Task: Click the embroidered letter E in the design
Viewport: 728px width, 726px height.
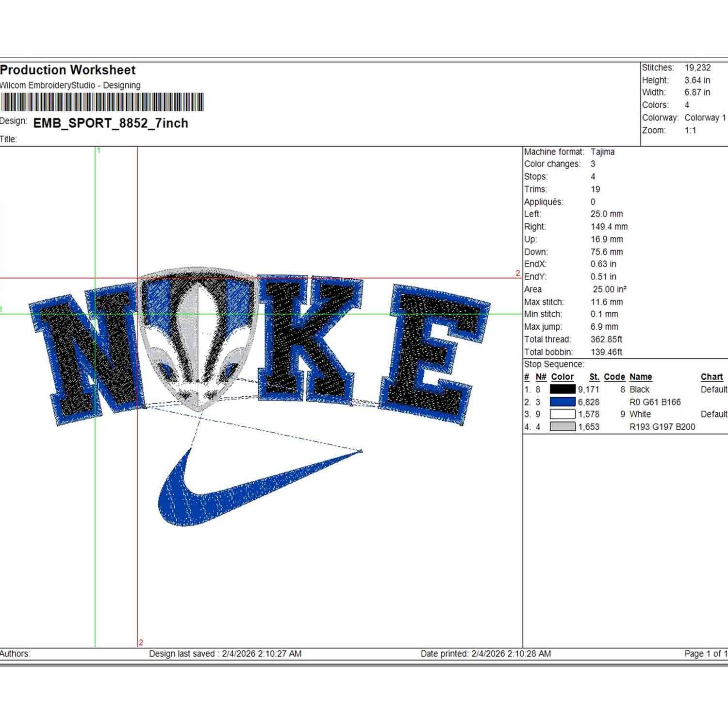Action: point(433,355)
